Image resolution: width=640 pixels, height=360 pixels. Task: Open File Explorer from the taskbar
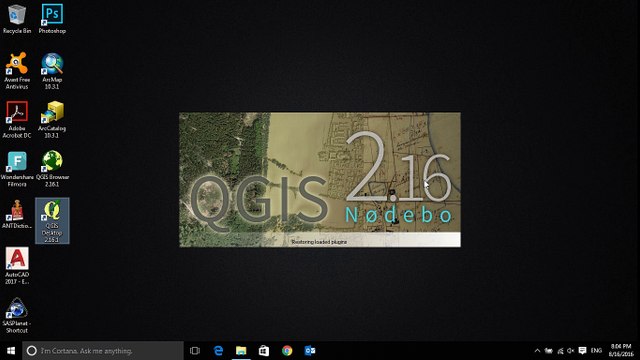[241, 351]
